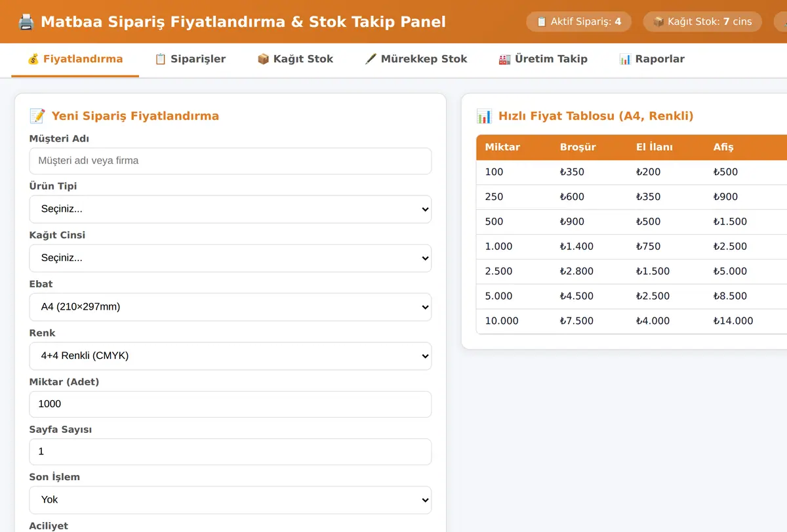
Task: Click the Müşteri Adı input field
Action: [x=230, y=161]
